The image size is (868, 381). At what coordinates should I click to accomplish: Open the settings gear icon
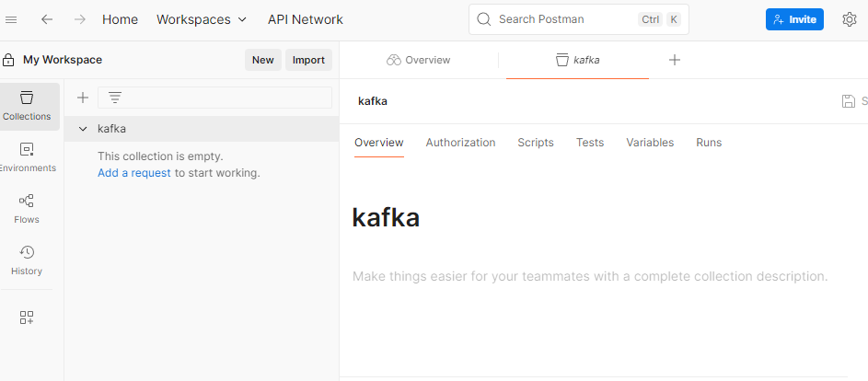tap(850, 19)
